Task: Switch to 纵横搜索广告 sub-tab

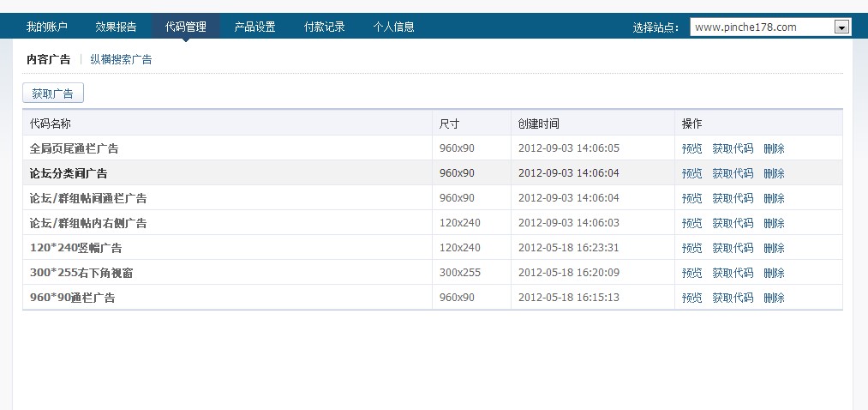Action: point(121,59)
